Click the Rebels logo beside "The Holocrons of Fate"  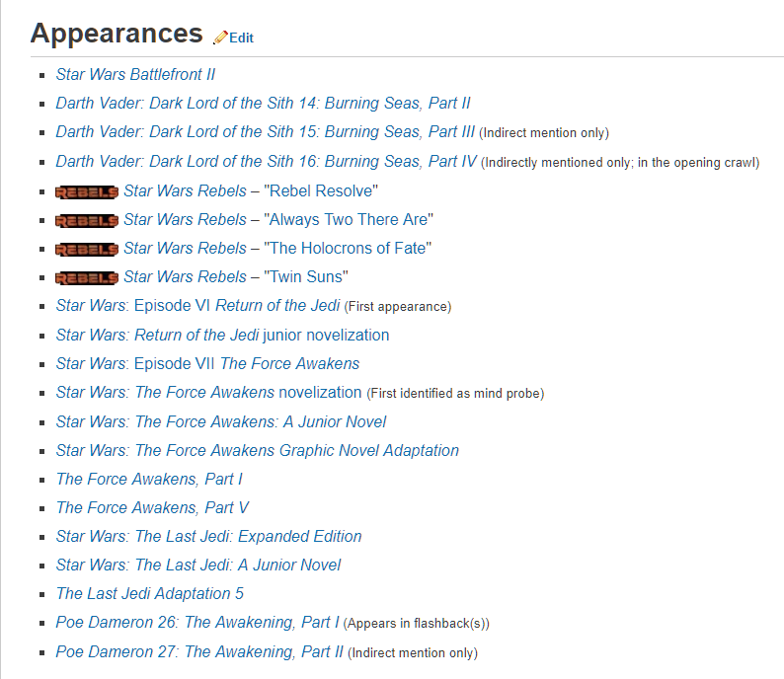tap(87, 249)
